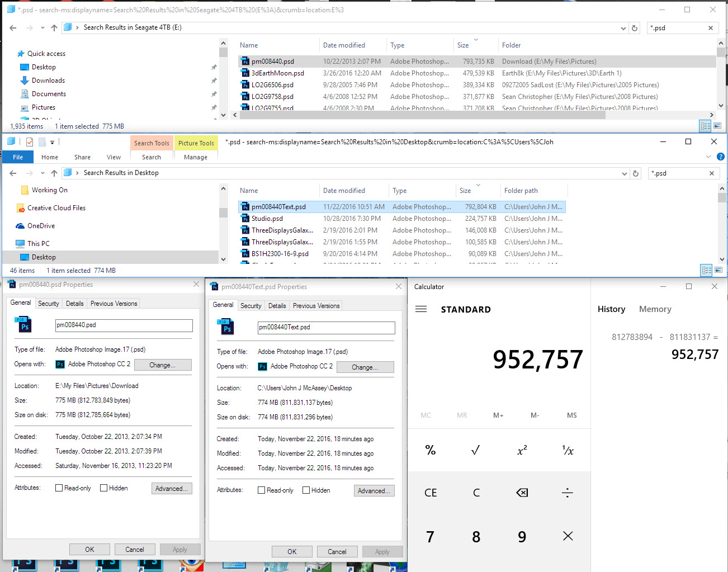Select the 3dEarthMoon.psd file row
This screenshot has height=572, width=728.
pyautogui.click(x=477, y=73)
